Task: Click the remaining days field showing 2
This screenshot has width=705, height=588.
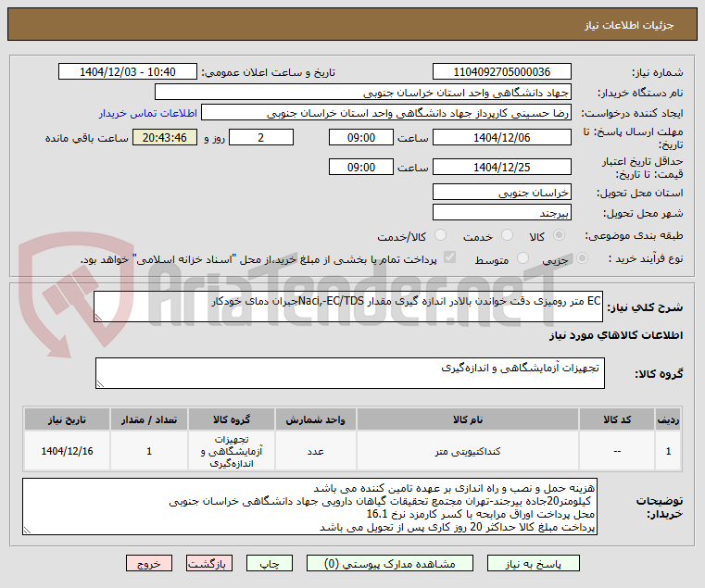Action: (261, 138)
